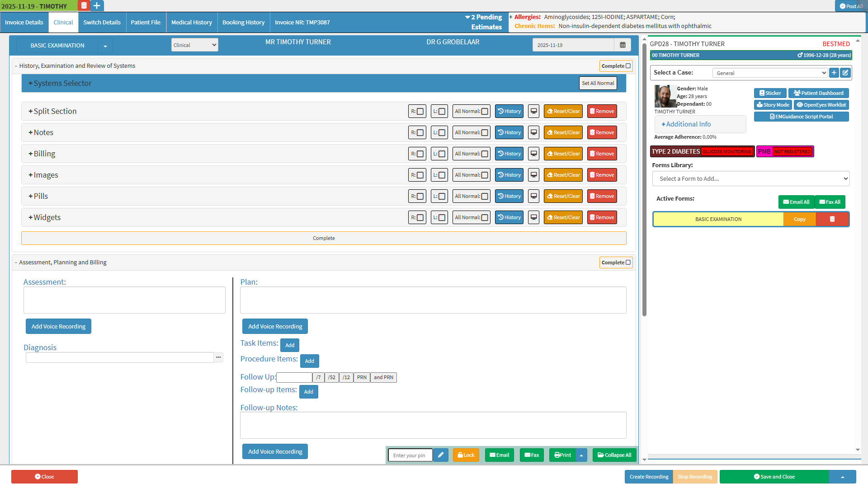This screenshot has height=488, width=868.
Task: Click the edit case pencil icon
Action: (x=845, y=73)
